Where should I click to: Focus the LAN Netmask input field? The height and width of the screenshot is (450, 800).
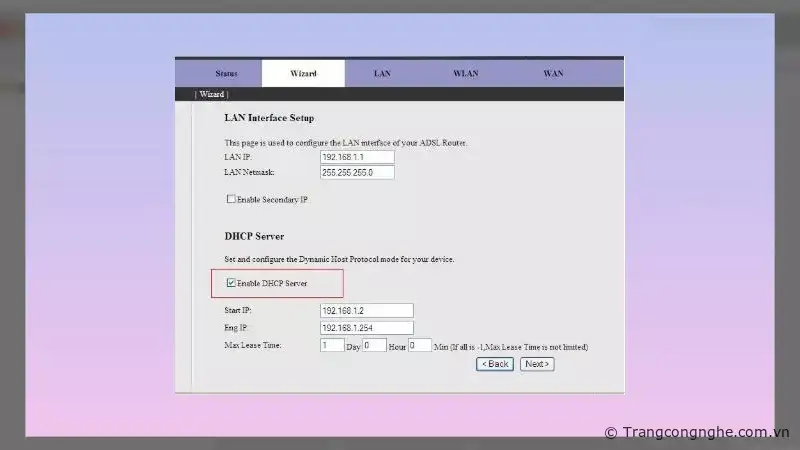(x=357, y=172)
